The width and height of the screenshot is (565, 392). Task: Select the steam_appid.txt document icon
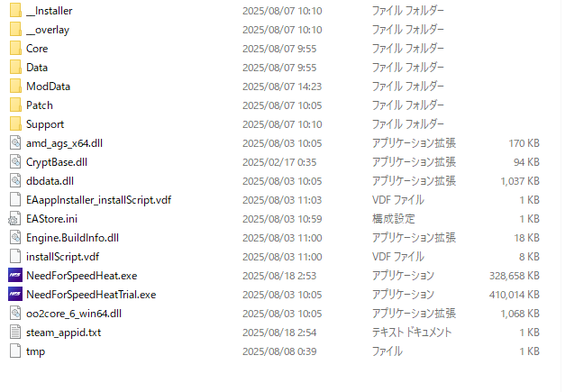click(15, 333)
